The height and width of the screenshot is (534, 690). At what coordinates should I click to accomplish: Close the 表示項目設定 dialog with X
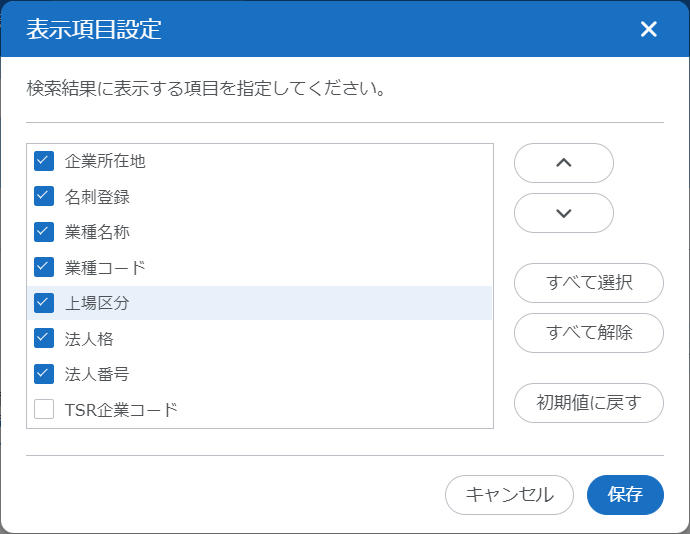[x=649, y=29]
